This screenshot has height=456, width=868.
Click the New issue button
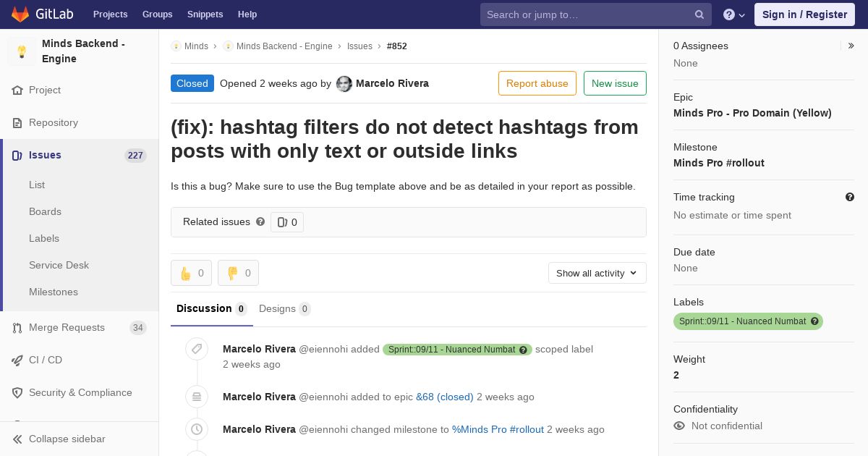pos(615,83)
